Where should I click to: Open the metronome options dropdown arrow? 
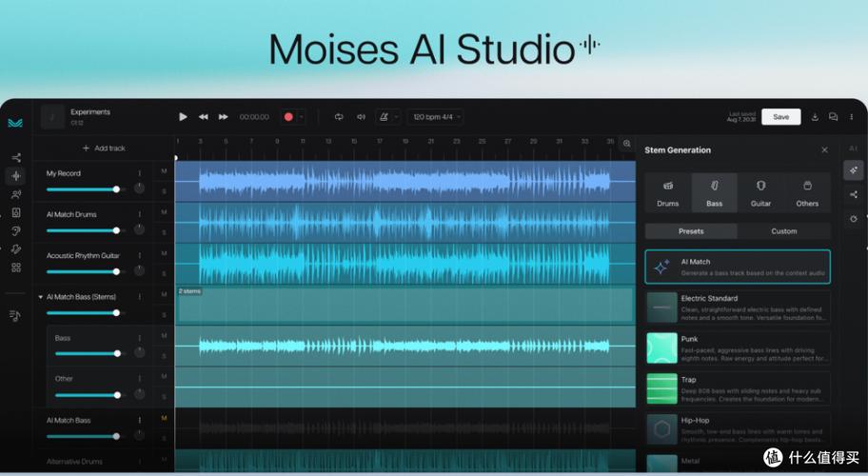(x=396, y=117)
